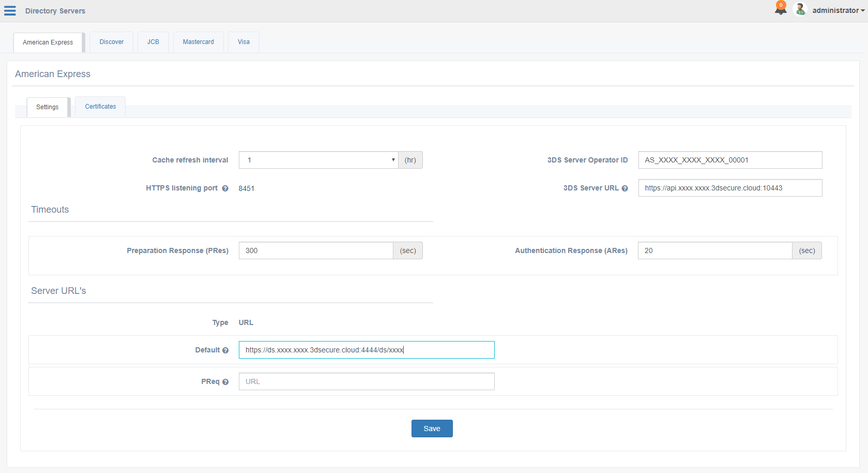
Task: Open the hamburger navigation menu
Action: tap(10, 11)
